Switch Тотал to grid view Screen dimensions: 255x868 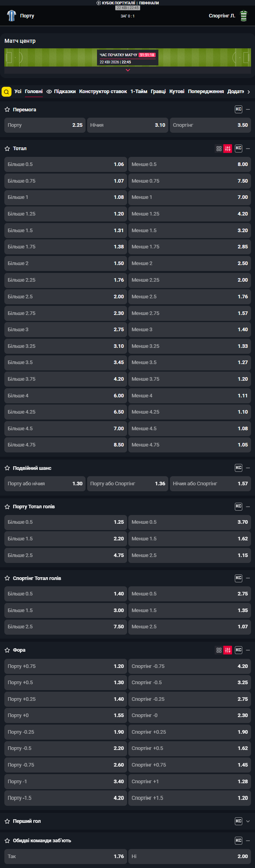(x=219, y=149)
